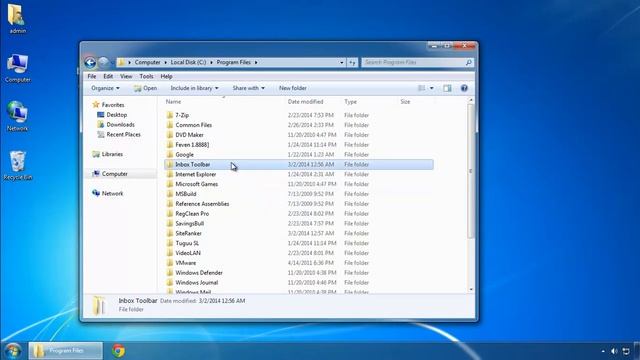Open the Edit menu
Image resolution: width=640 pixels, height=360 pixels.
[x=108, y=76]
